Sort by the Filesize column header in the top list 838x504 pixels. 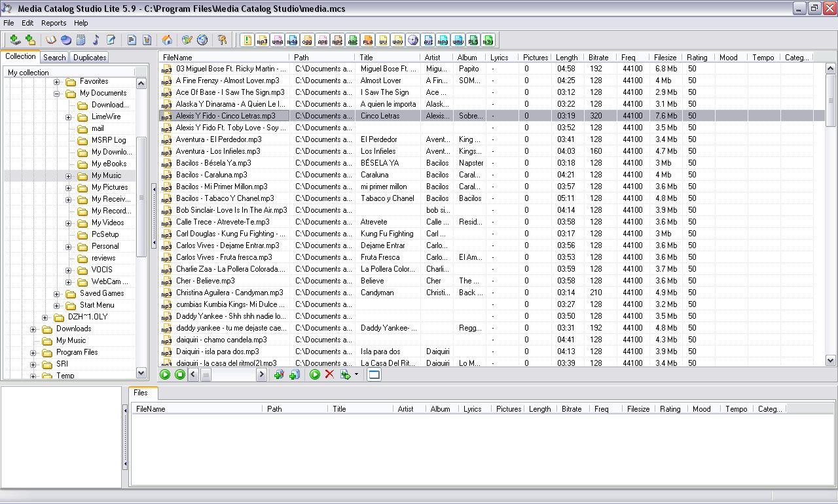point(666,58)
